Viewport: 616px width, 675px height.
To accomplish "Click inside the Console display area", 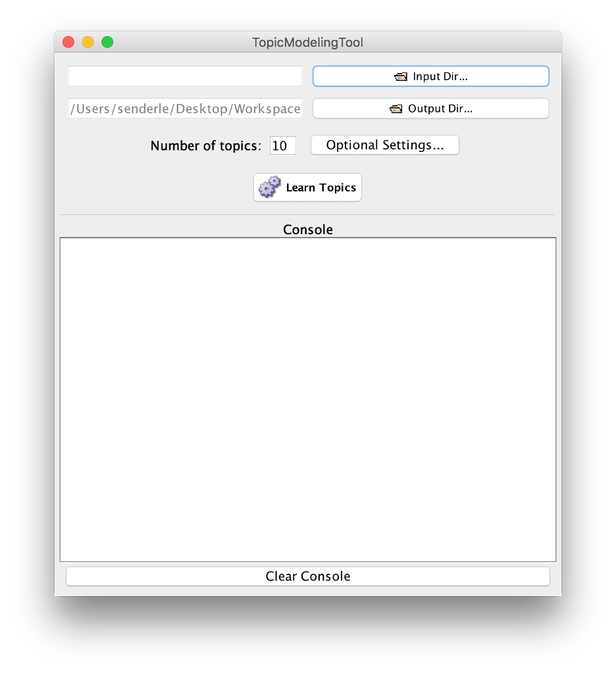I will click(x=307, y=395).
